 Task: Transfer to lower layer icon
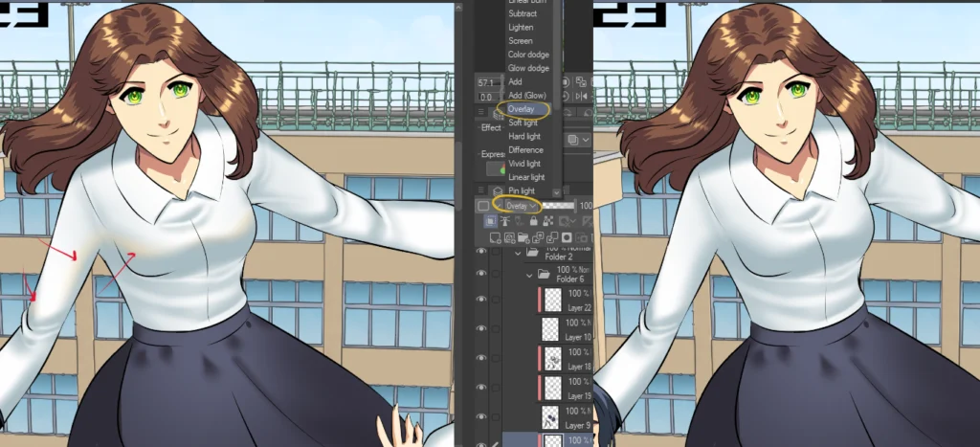[x=538, y=237]
